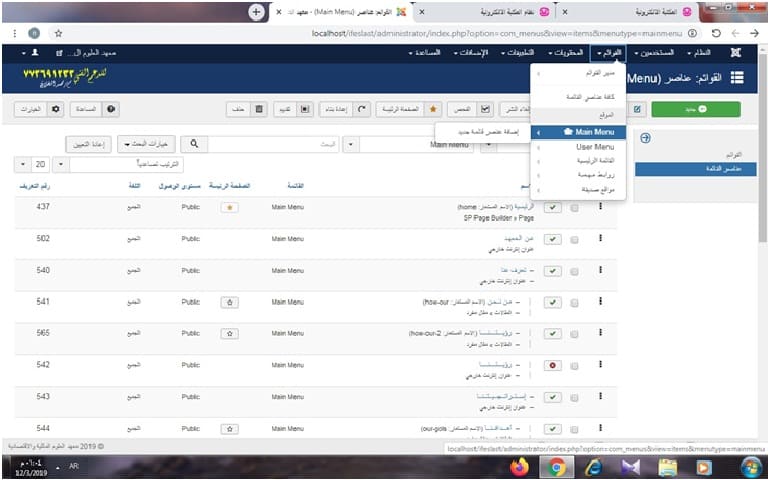Select checkbox of row 541
The height and width of the screenshot is (480, 768).
[x=574, y=304]
